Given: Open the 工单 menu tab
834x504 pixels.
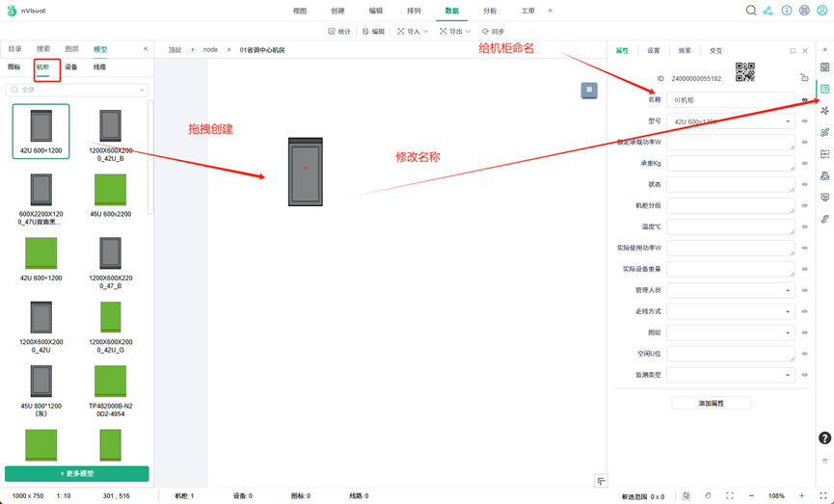Looking at the screenshot, I should [x=527, y=11].
